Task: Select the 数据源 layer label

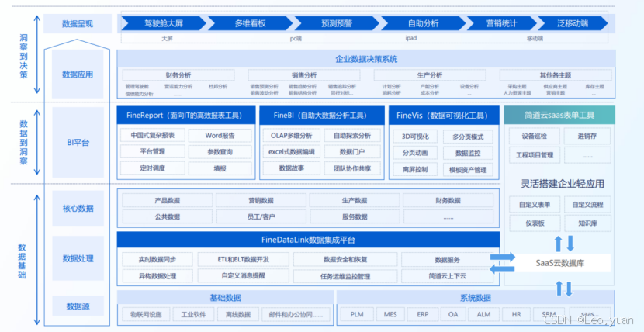Action: (x=78, y=306)
